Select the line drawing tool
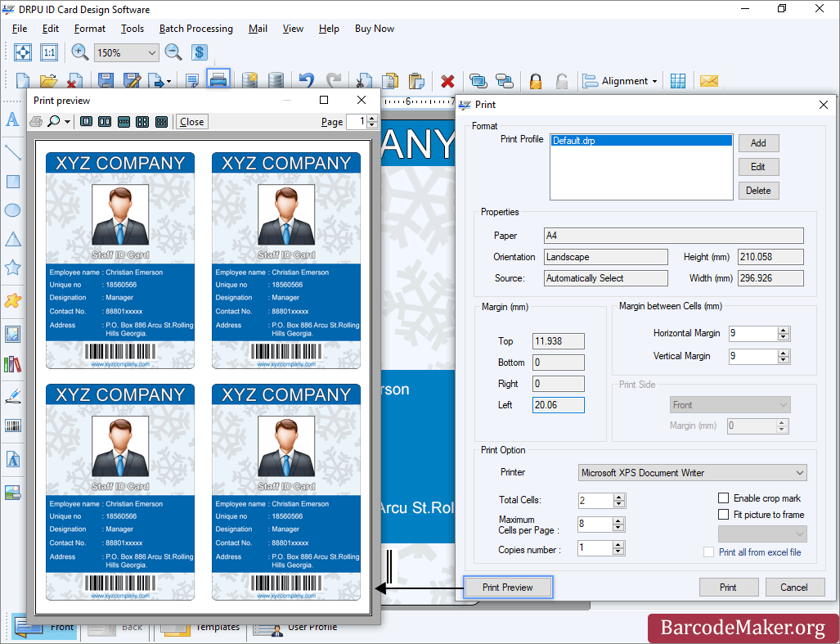The image size is (840, 644). (12, 153)
